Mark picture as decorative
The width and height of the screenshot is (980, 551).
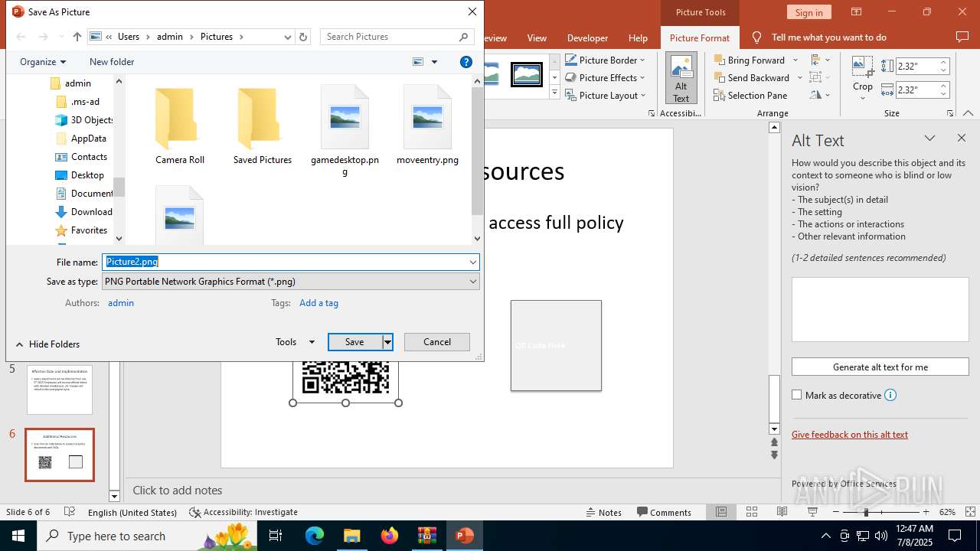[x=797, y=396]
